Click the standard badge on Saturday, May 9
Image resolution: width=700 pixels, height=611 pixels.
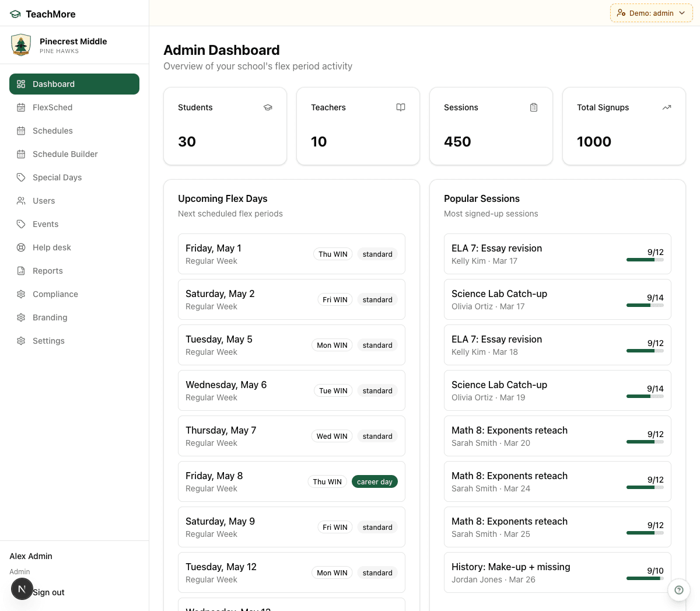click(x=377, y=528)
